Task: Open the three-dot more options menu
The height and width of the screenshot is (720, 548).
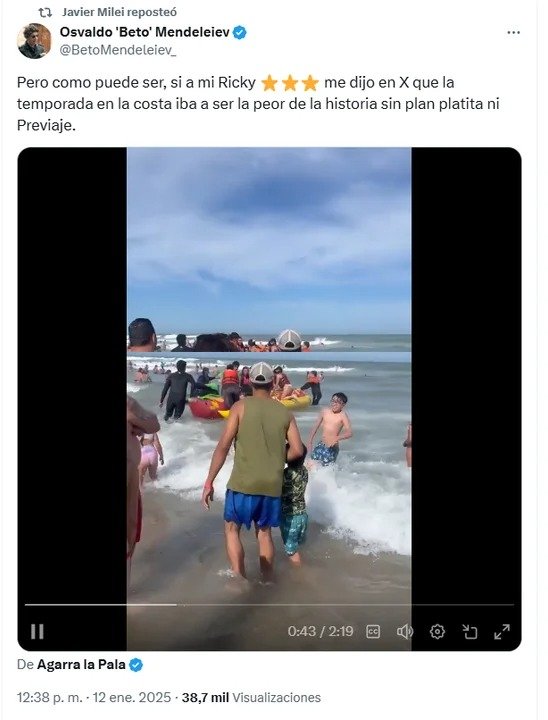Action: point(513,33)
